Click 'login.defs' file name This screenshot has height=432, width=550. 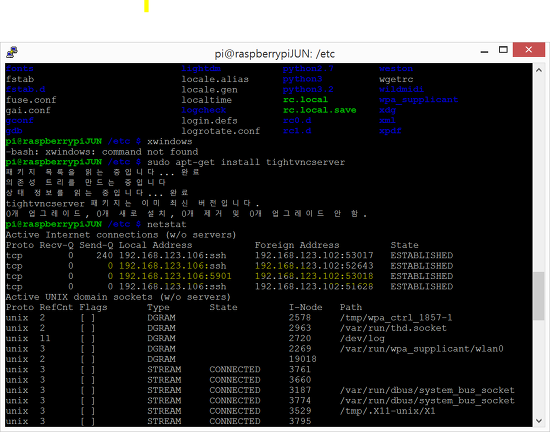point(209,121)
